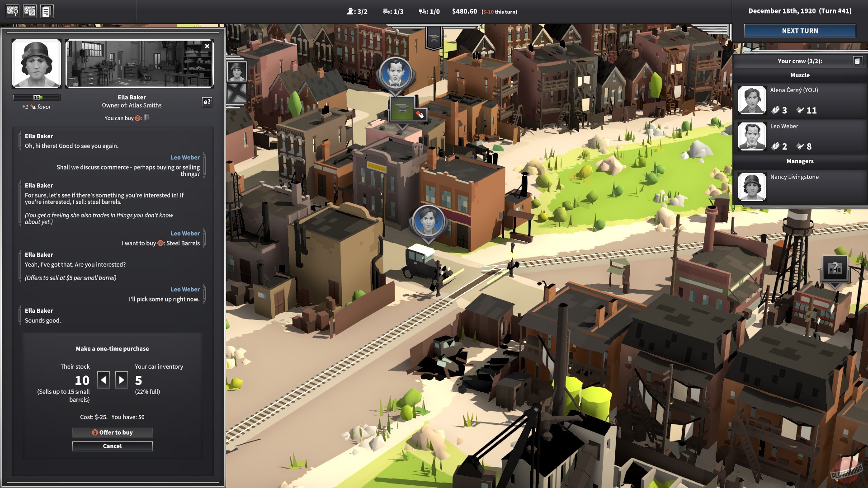Decrease purchase quantity with left arrow

point(104,380)
